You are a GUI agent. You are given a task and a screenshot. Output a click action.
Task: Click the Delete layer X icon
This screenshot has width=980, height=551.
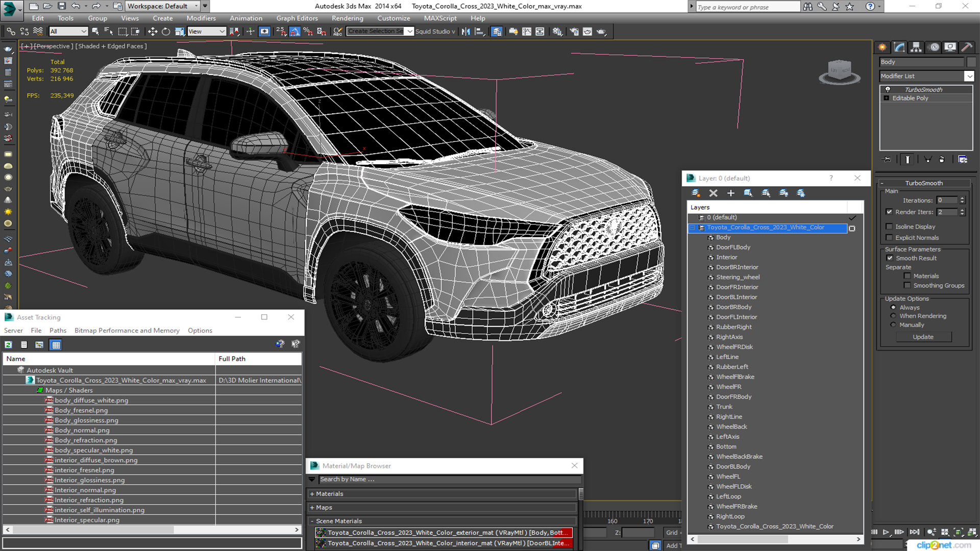pos(713,193)
